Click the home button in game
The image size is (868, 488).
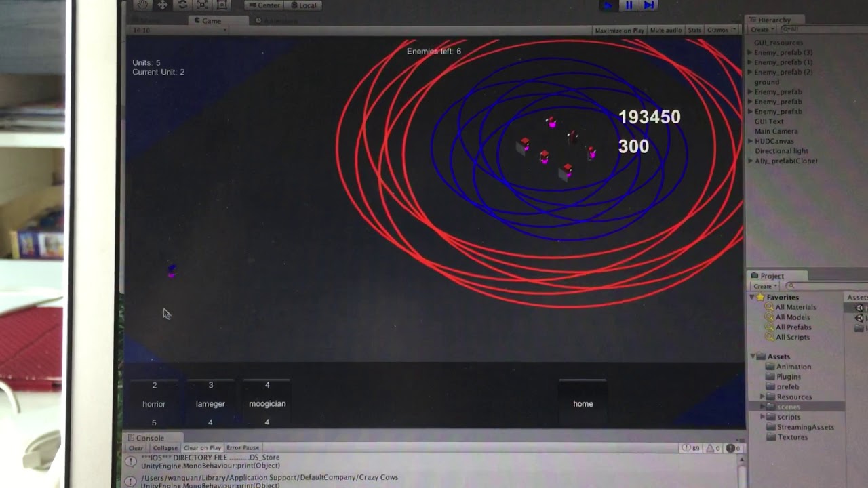pyautogui.click(x=583, y=403)
